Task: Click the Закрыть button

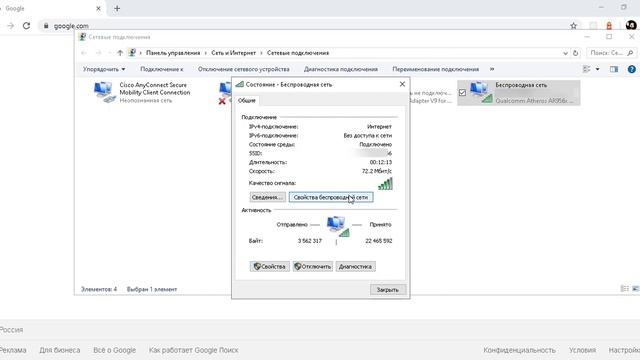Action: pyautogui.click(x=387, y=289)
